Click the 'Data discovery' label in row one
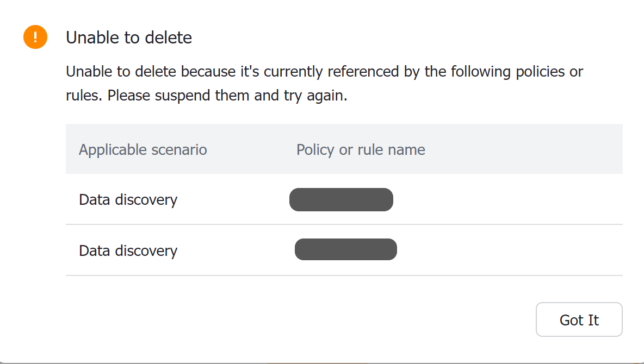The image size is (644, 364). 128,199
